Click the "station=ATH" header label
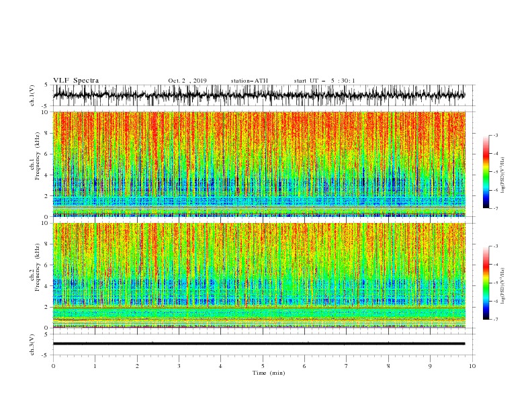The height and width of the screenshot is (411, 532). pyautogui.click(x=249, y=81)
